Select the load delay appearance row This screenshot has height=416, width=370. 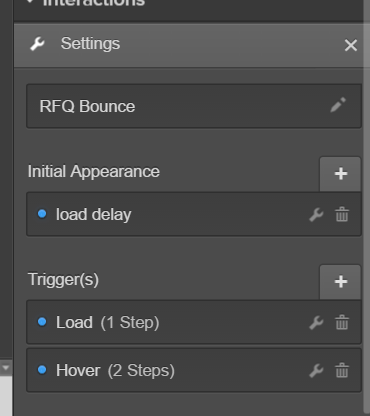pos(194,214)
